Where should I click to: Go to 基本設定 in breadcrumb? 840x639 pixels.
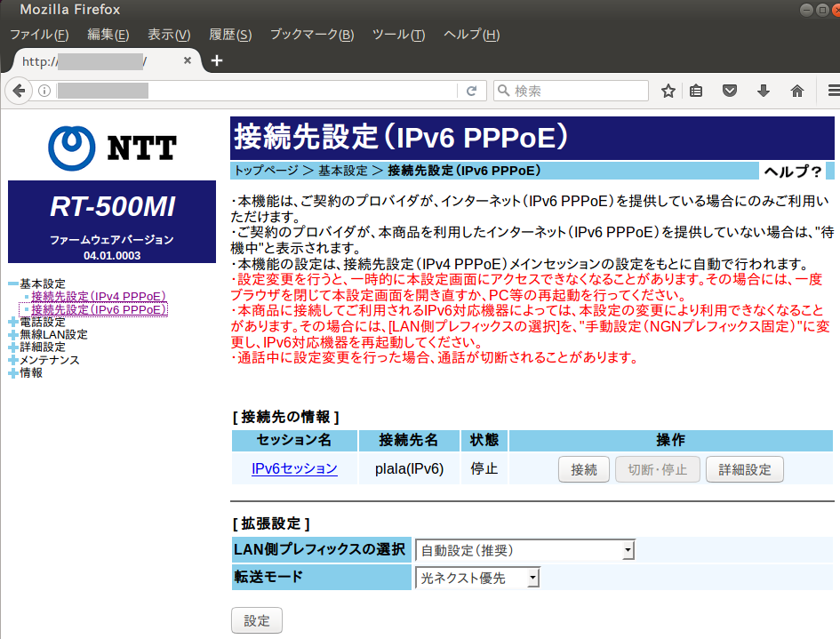pyautogui.click(x=343, y=171)
